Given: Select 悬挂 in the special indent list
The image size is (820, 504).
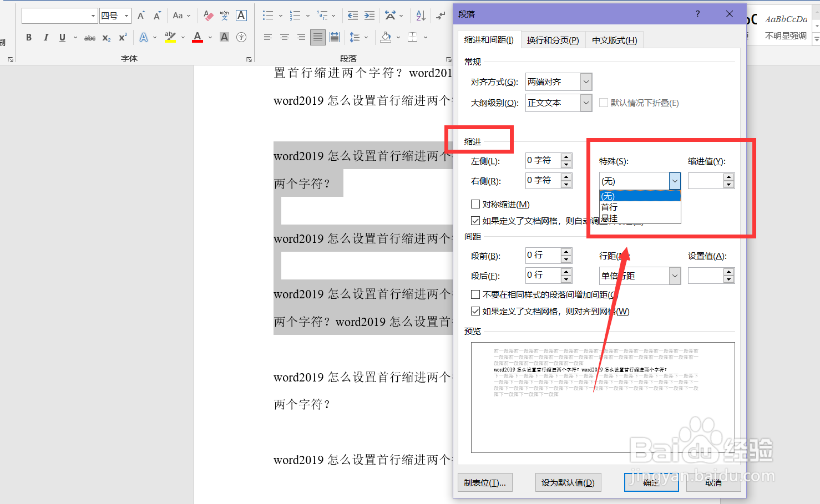Looking at the screenshot, I should point(640,218).
